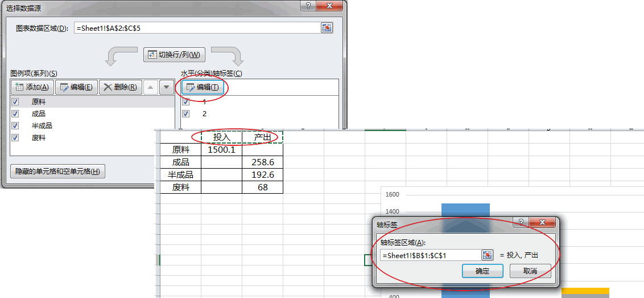The height and width of the screenshot is (298, 644).
Task: Add a new legend series (添加)
Action: click(32, 87)
